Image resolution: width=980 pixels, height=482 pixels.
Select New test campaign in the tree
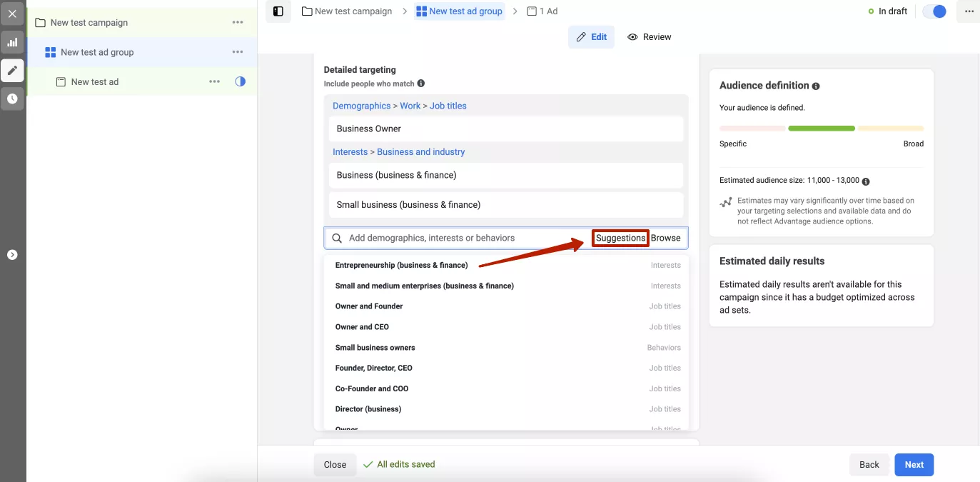[x=89, y=23]
